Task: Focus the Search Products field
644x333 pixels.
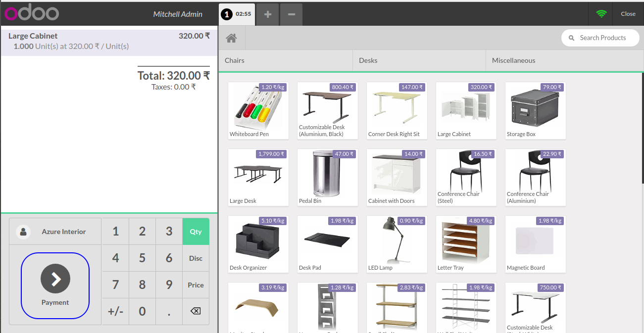Action: pyautogui.click(x=600, y=38)
